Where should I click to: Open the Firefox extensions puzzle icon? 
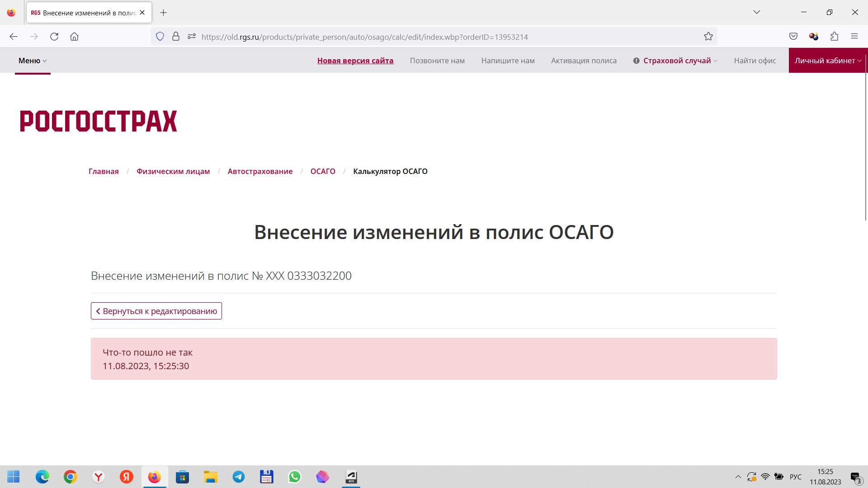(x=834, y=37)
